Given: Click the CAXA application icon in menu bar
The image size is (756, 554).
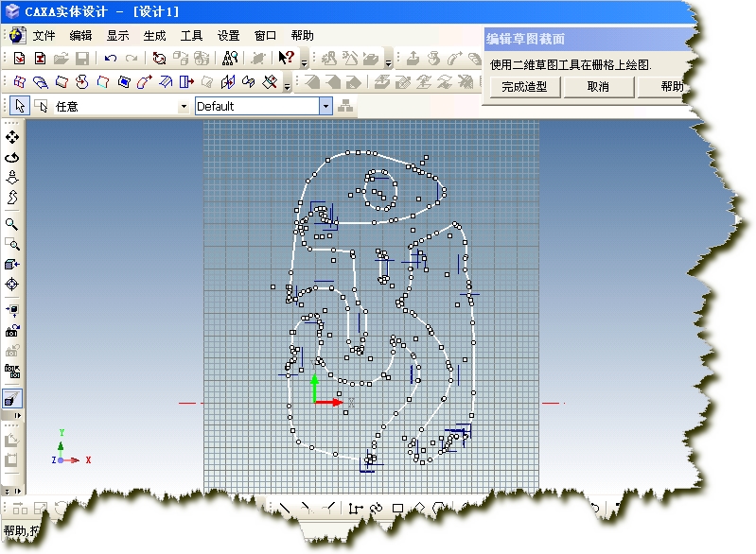Looking at the screenshot, I should pyautogui.click(x=18, y=36).
